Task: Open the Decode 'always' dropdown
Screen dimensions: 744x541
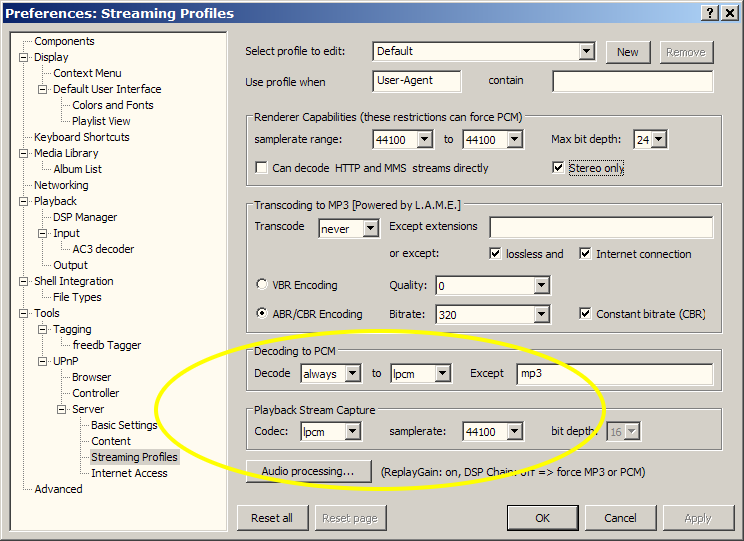Action: coord(352,373)
